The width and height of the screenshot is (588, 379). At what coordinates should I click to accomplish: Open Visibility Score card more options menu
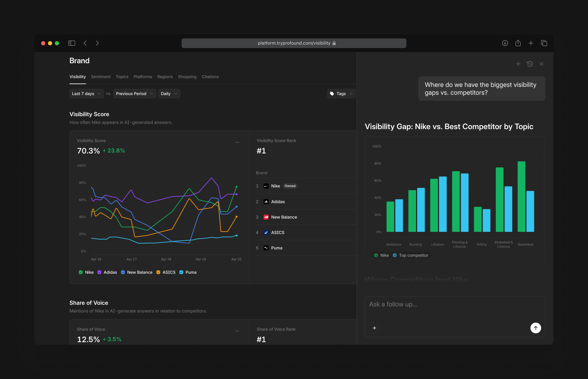tap(237, 142)
